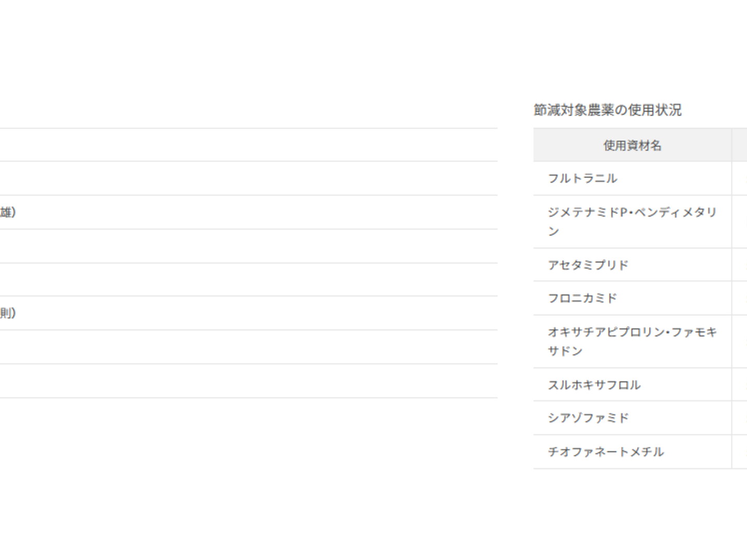Click the cut-off cell beside チオファネートメチル
747x560 pixels.
[x=740, y=452]
